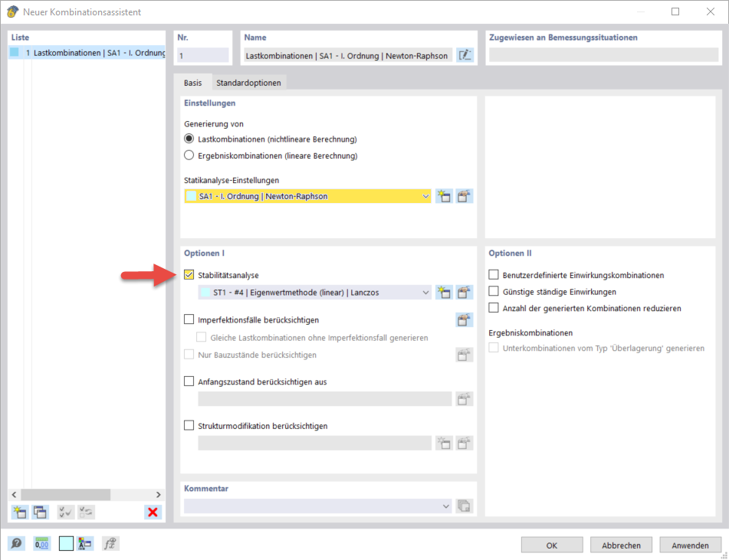The width and height of the screenshot is (729, 560).
Task: Open edit dialog icon beside ST1 stability analysis
Action: [464, 292]
